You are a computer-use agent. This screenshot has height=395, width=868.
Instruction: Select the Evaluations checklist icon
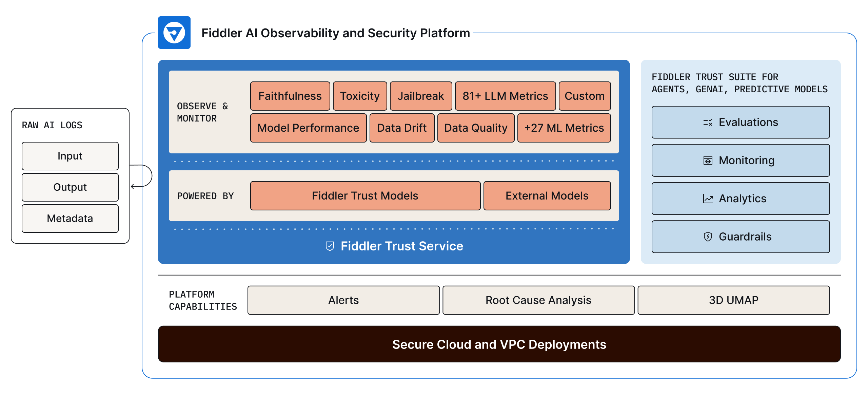pyautogui.click(x=709, y=123)
